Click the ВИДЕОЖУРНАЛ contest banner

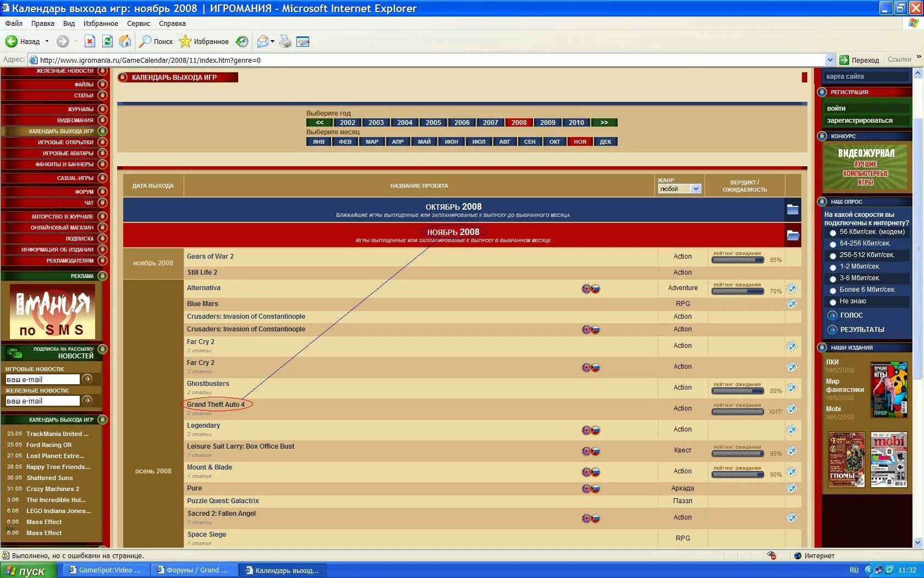point(866,167)
